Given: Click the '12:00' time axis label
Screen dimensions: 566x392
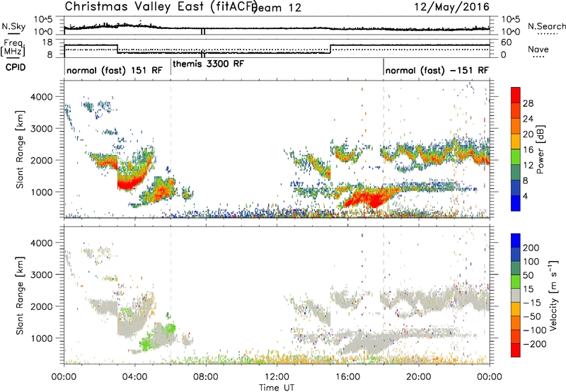Looking at the screenshot, I should 277,377.
